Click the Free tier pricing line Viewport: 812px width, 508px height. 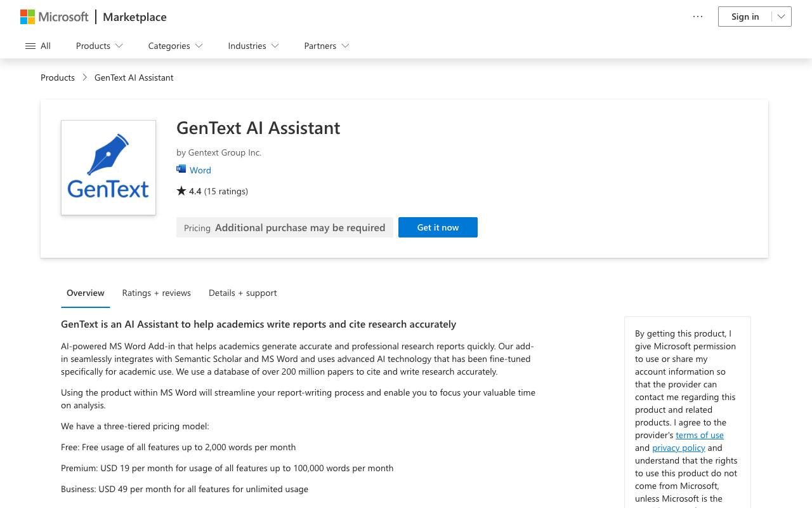pos(178,447)
